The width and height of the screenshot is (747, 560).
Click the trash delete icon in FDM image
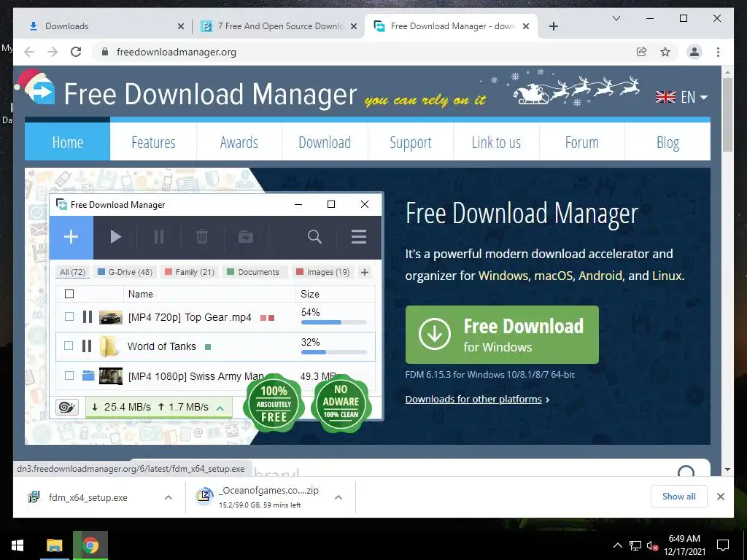(x=202, y=237)
